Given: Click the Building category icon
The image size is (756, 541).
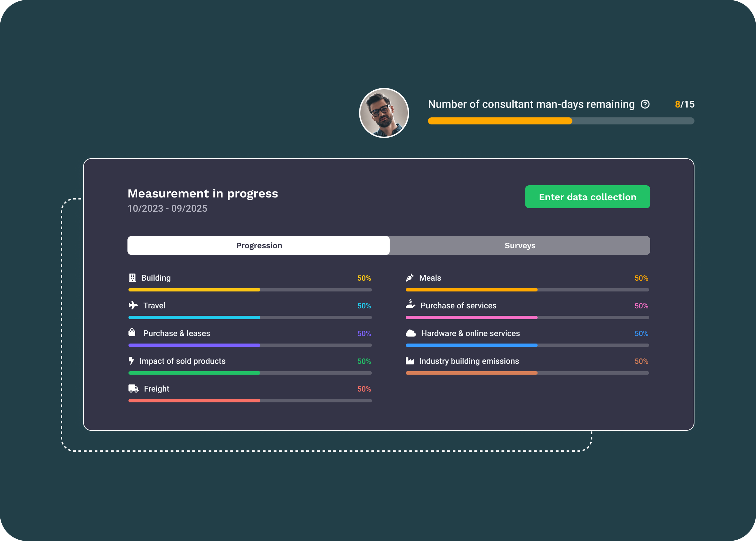Looking at the screenshot, I should coord(132,278).
